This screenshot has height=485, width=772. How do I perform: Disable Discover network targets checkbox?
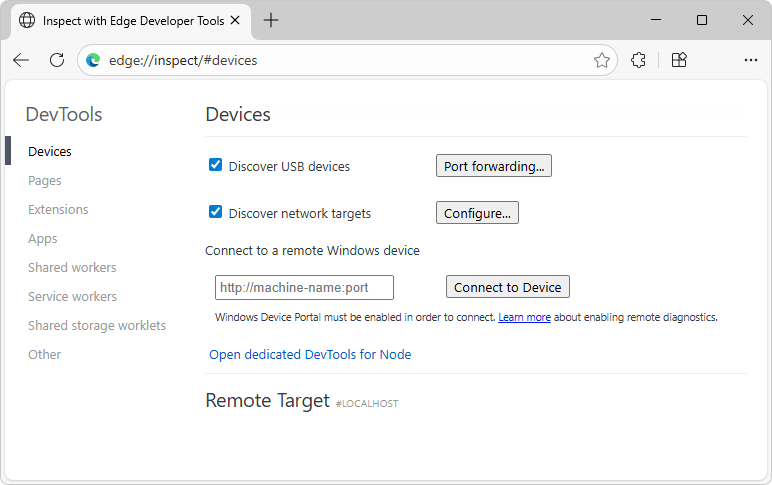(215, 212)
